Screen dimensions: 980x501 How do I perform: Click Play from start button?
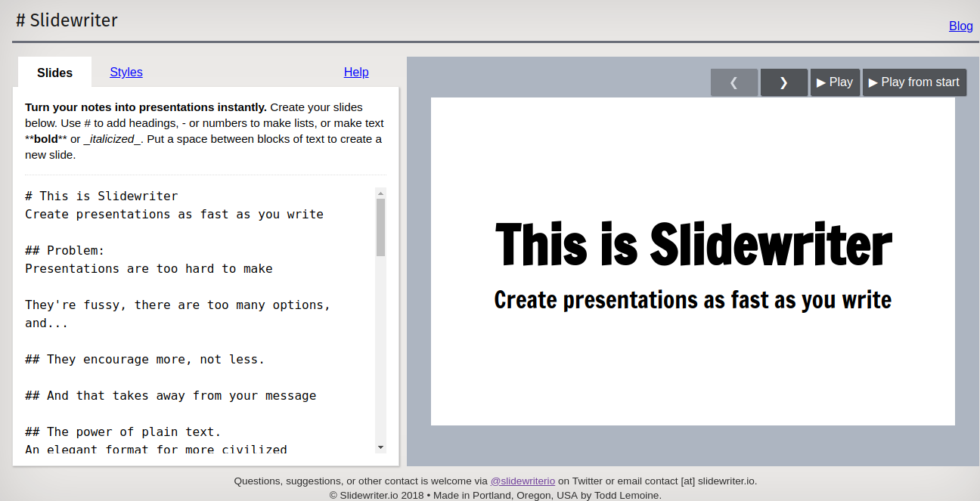[914, 82]
